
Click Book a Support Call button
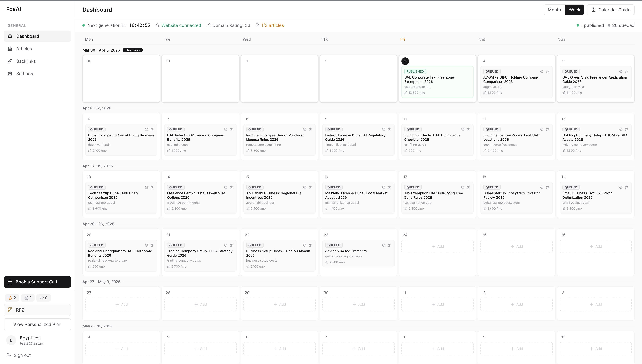click(x=37, y=282)
